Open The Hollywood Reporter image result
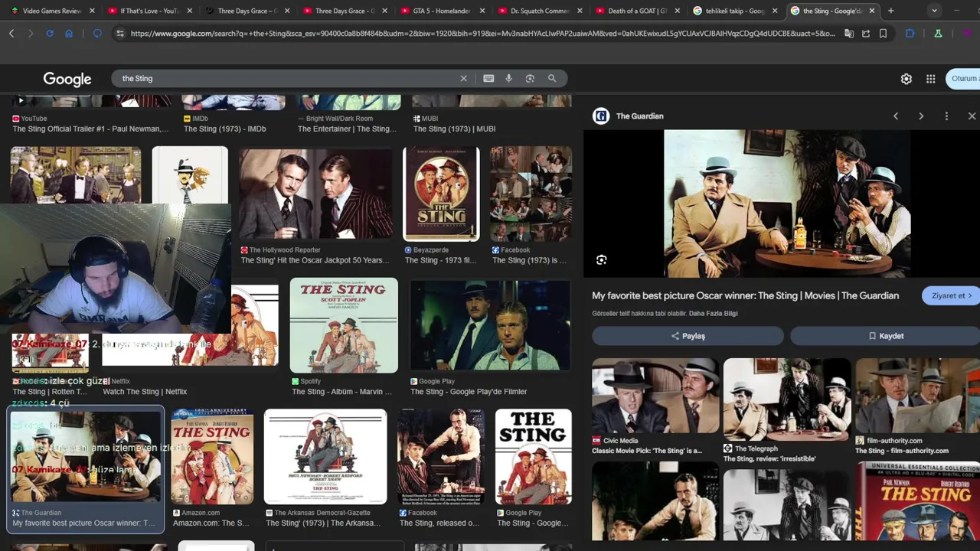980x551 pixels. tap(315, 193)
